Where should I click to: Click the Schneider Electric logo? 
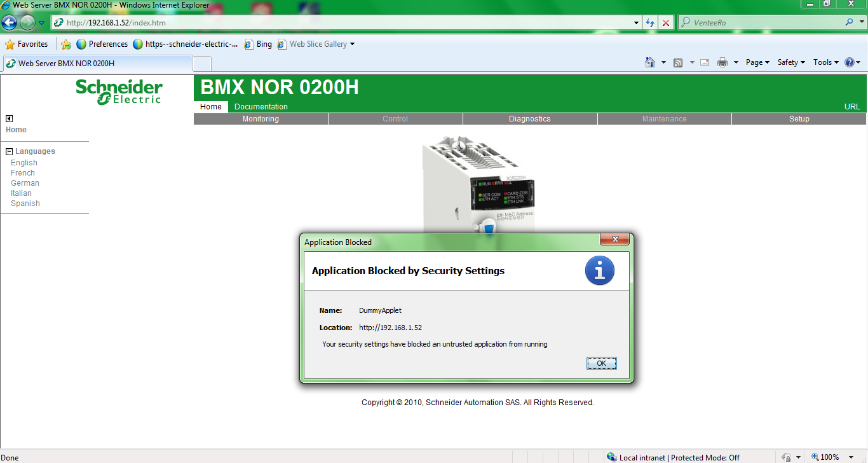[119, 92]
